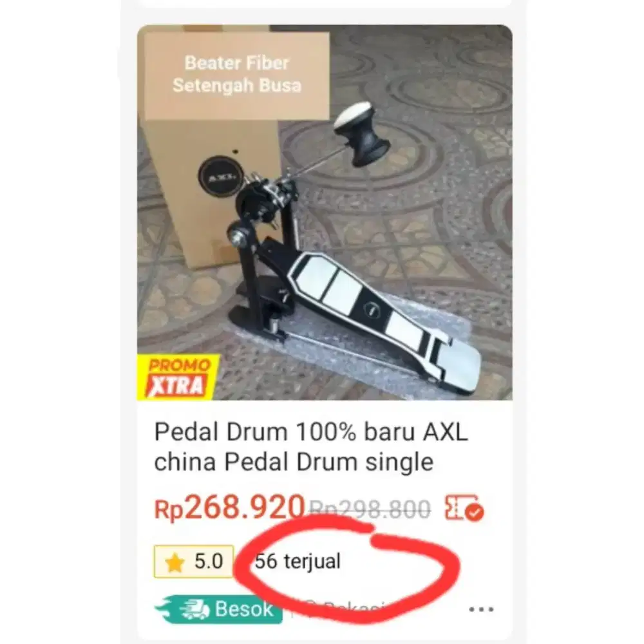Tap the strikethrough Rp298.800 original price
This screenshot has height=644, width=644.
[370, 509]
